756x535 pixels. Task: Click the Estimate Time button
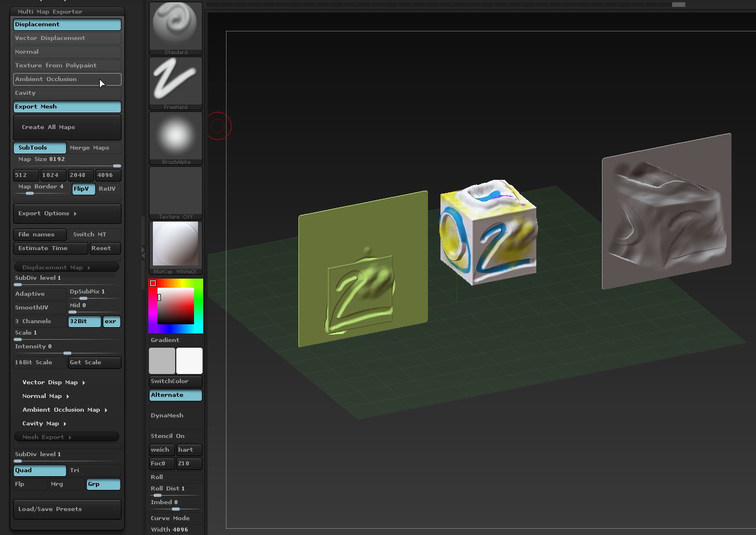(x=51, y=248)
